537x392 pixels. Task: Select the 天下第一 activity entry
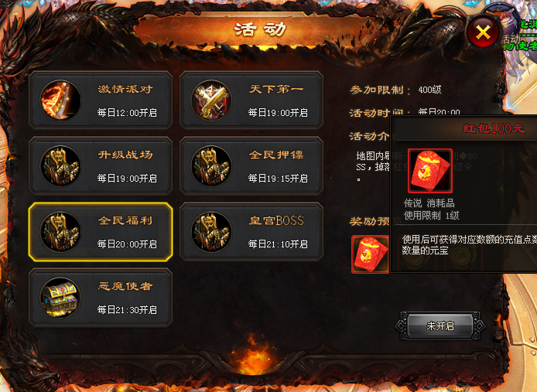(251, 101)
